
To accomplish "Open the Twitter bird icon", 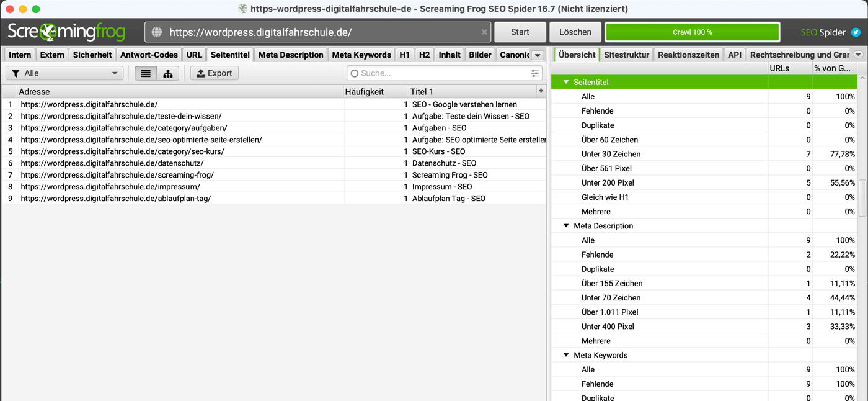I will 856,32.
